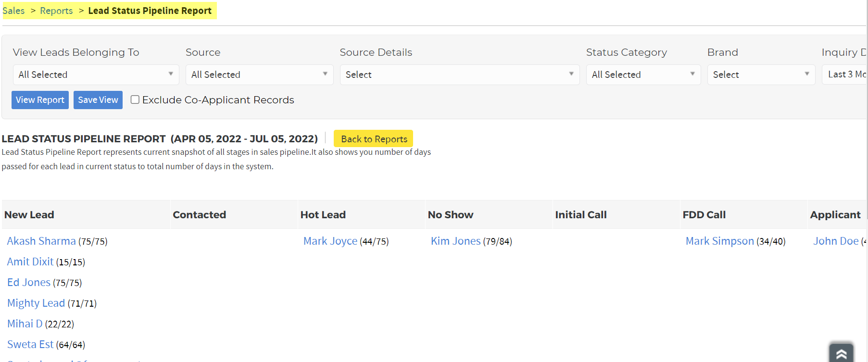
Task: Go to Reports breadcrumb link
Action: pos(56,11)
